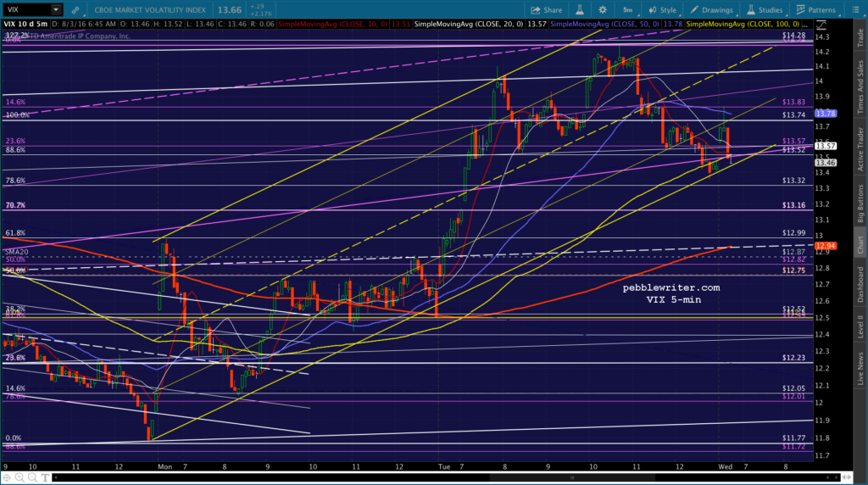The width and height of the screenshot is (868, 485).
Task: Click the $13.16 level label
Action: click(x=793, y=205)
